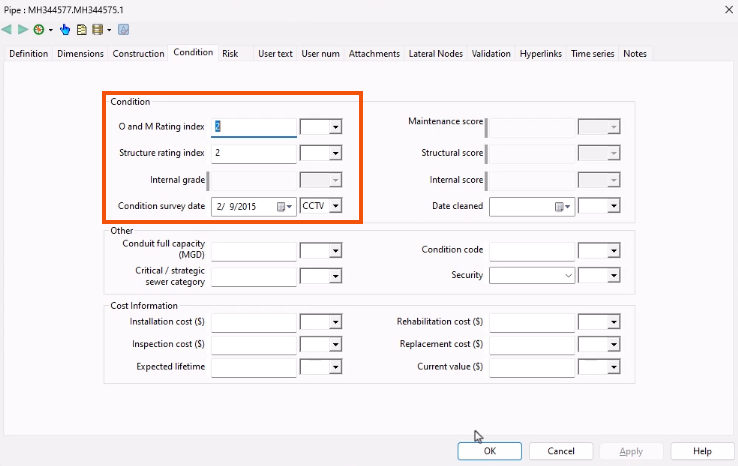The image size is (738, 466).
Task: Open the Hyperlinks tab
Action: [x=541, y=54]
